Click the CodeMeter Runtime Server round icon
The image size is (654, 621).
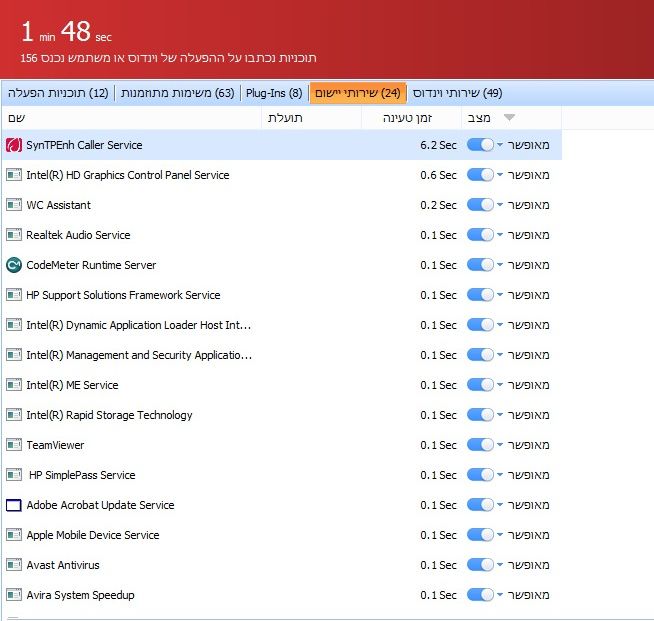(14, 265)
